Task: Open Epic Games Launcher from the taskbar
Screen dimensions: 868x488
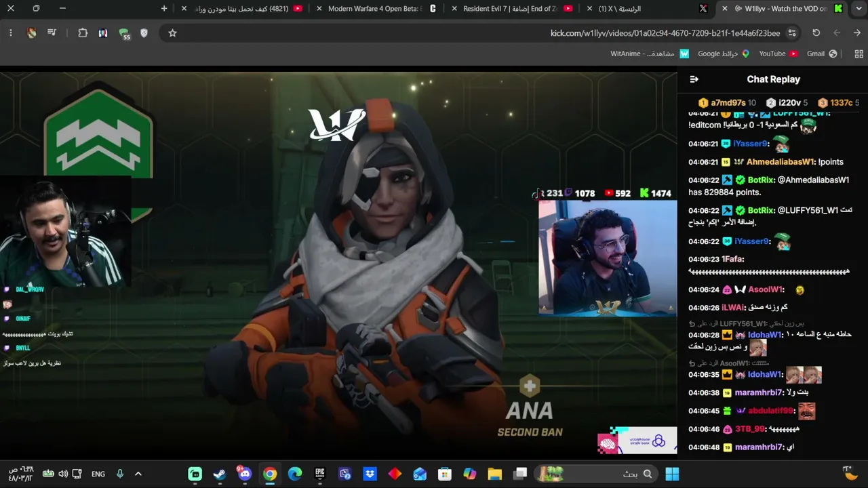Action: 320,474
